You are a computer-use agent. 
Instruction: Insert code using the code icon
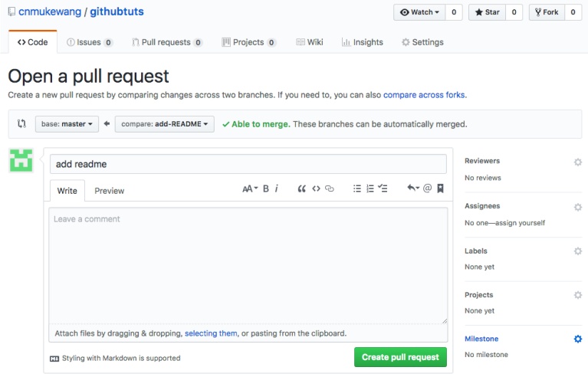[x=316, y=188]
